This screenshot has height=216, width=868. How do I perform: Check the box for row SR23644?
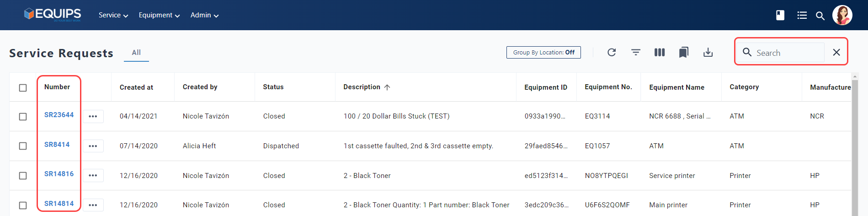[23, 117]
